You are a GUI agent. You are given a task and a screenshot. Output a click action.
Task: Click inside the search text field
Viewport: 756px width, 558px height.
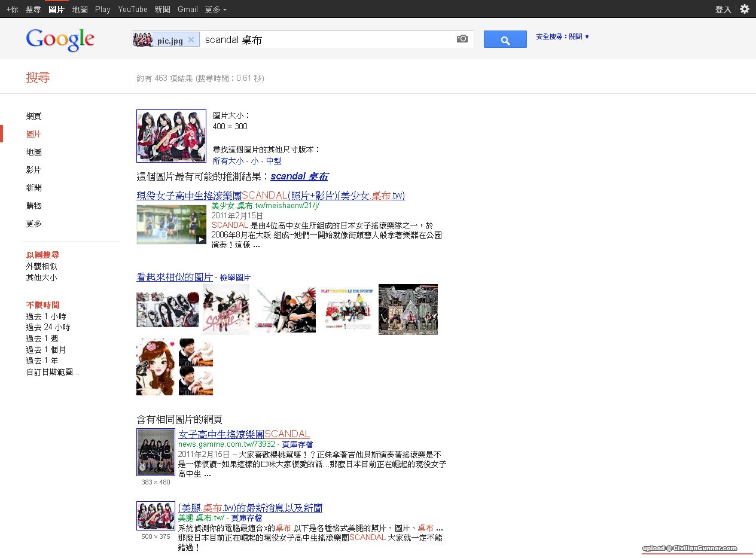pyautogui.click(x=326, y=40)
